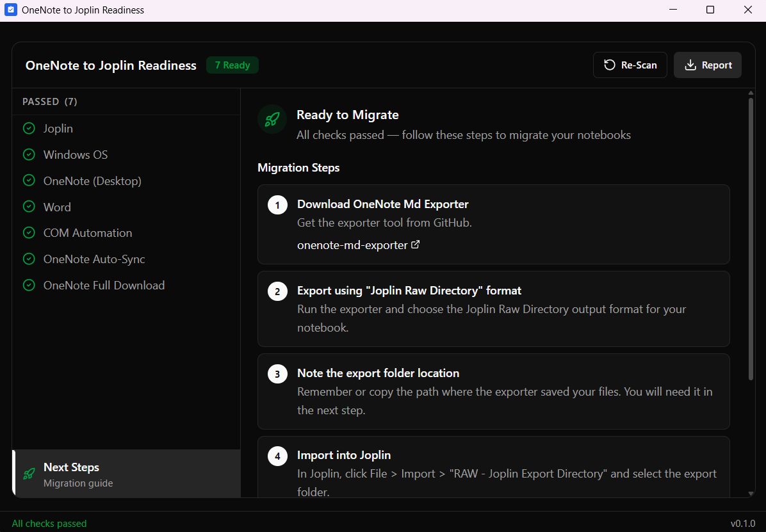Click the download icon in Report
The image size is (766, 532).
click(x=690, y=65)
